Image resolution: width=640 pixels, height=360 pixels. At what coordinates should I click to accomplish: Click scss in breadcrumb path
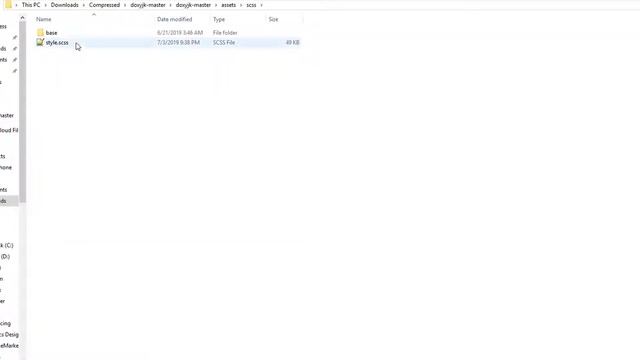tap(251, 5)
